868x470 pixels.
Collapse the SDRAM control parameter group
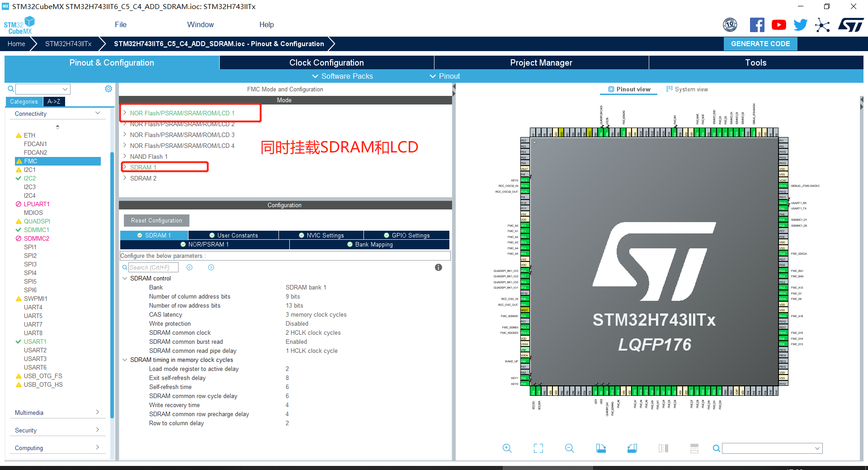(125, 278)
